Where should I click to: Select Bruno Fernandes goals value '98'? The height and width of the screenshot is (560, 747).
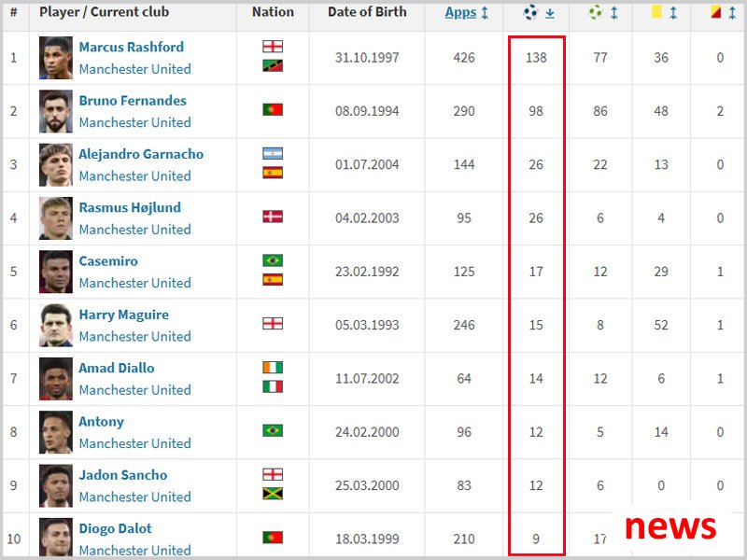[x=536, y=111]
